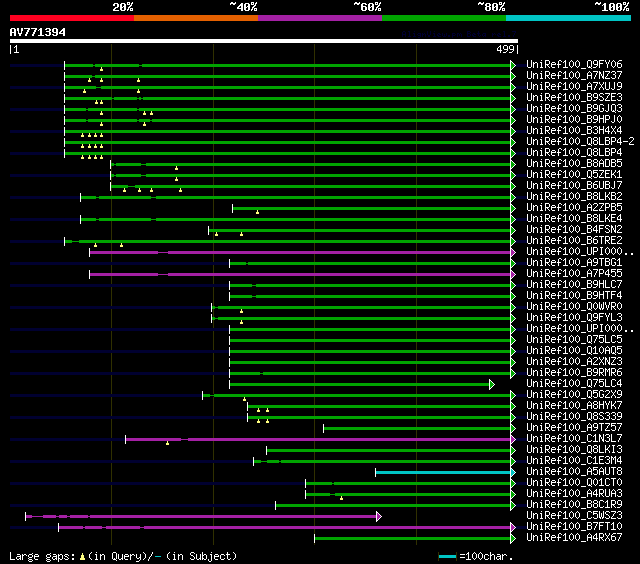Click the red 20% identity color segment

click(x=72, y=18)
